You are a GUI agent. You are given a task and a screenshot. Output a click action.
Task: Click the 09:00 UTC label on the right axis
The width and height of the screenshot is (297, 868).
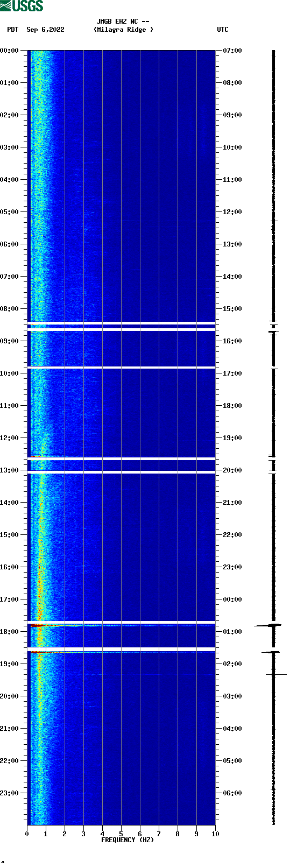pos(232,115)
